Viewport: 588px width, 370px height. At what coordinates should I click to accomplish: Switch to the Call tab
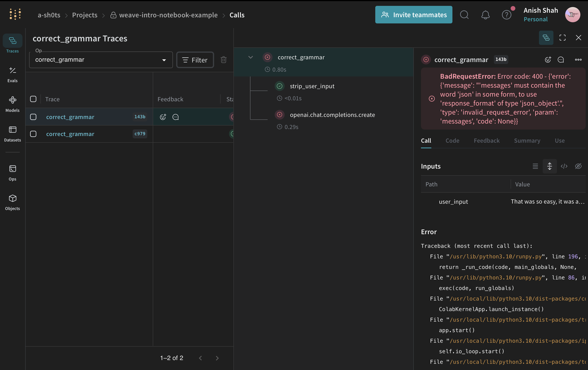click(426, 141)
